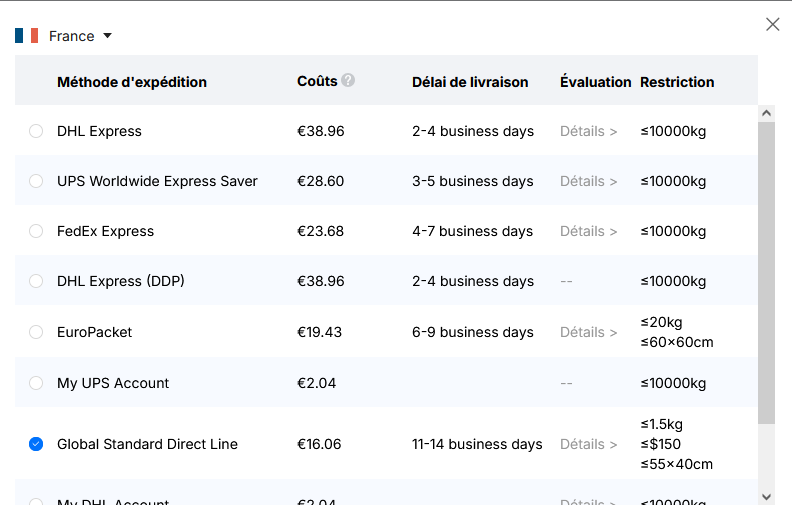Click the help icon next to Coûts

click(348, 81)
